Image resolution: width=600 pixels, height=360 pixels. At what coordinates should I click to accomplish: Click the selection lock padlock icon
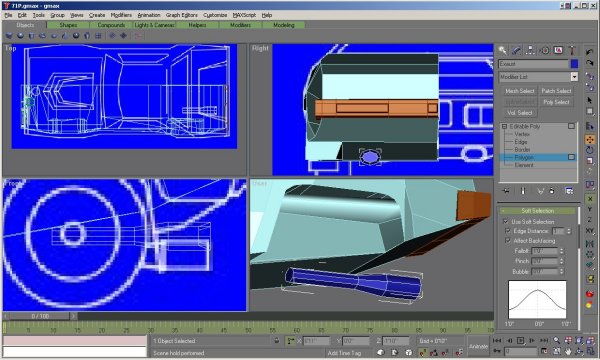click(277, 340)
